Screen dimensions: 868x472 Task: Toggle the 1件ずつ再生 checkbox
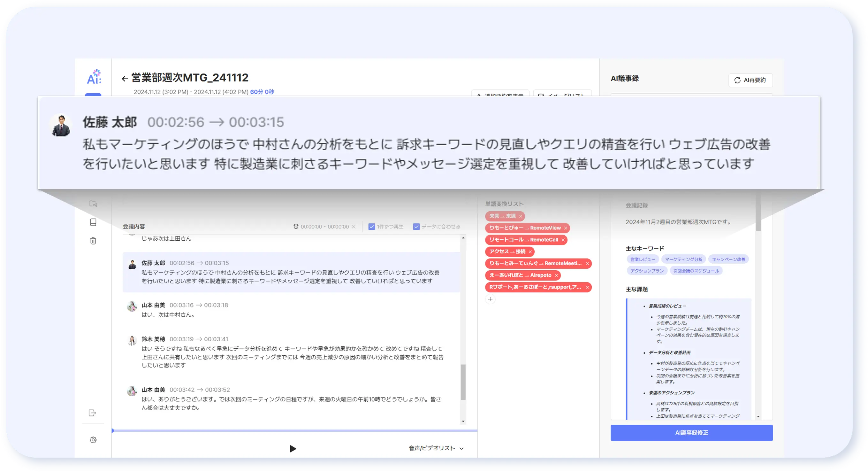pos(372,227)
